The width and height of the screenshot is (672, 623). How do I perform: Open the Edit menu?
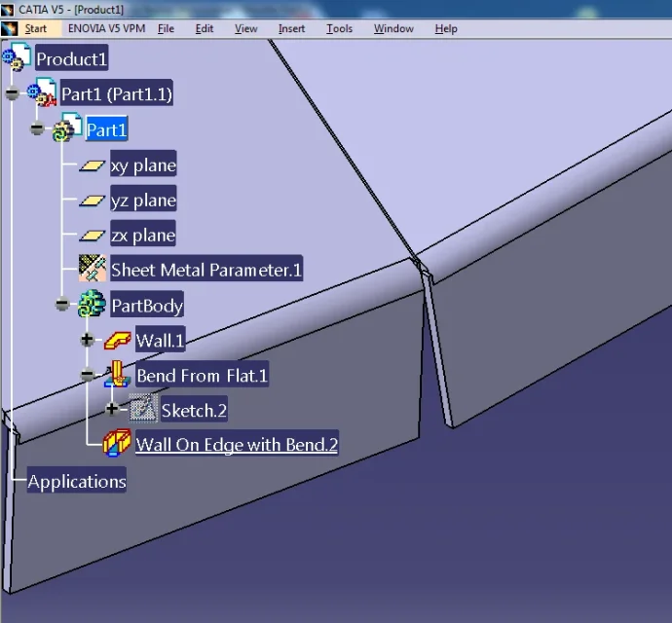[x=205, y=28]
